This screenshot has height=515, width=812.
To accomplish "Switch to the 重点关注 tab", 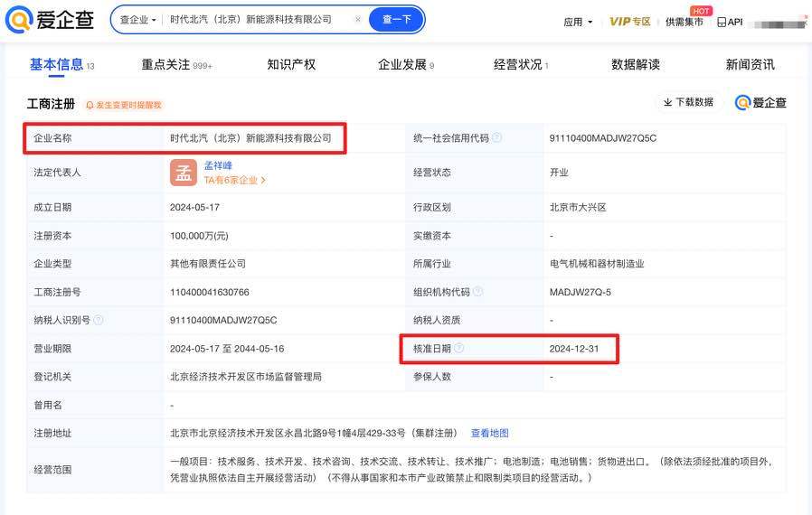I will (175, 65).
